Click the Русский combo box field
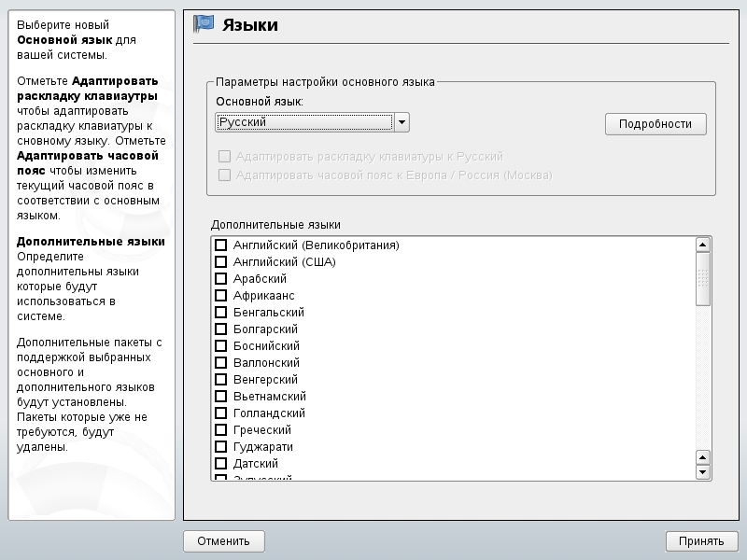747x560 pixels. coord(303,122)
